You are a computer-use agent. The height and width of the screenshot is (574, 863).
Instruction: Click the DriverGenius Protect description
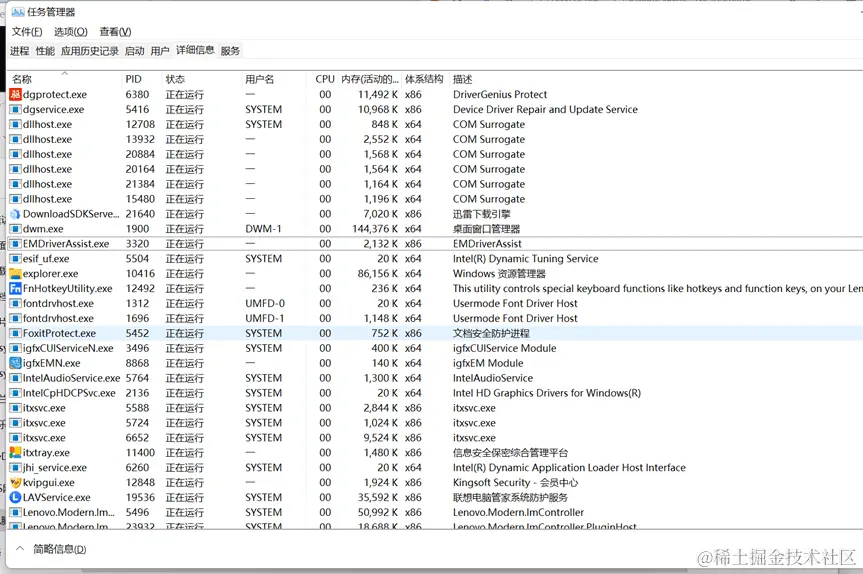click(x=500, y=94)
